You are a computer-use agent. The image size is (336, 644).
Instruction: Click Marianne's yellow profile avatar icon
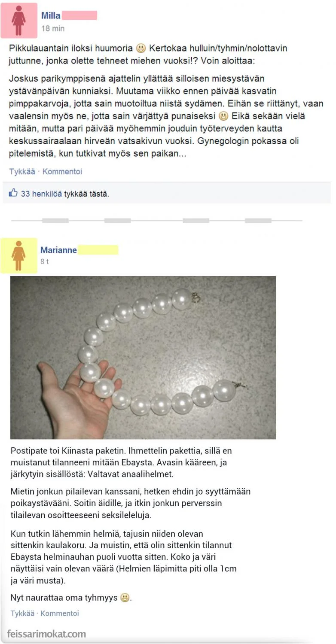(x=18, y=255)
